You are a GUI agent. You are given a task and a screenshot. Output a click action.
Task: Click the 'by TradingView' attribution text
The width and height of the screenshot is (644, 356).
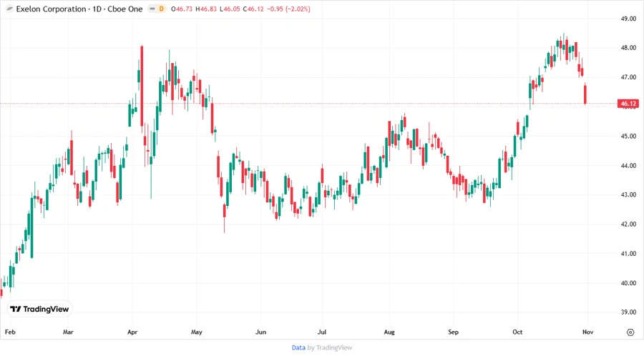(x=330, y=348)
